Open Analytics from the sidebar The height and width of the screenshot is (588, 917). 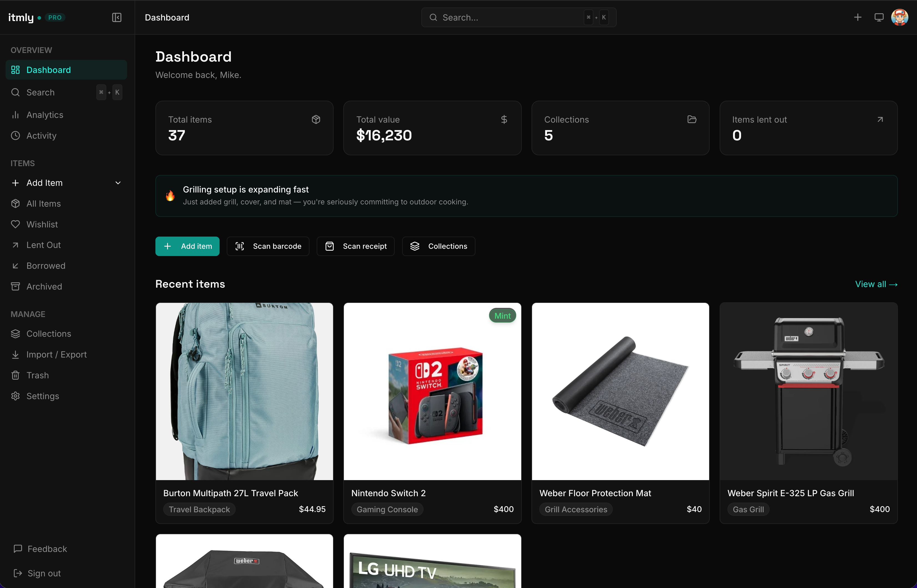click(x=45, y=115)
